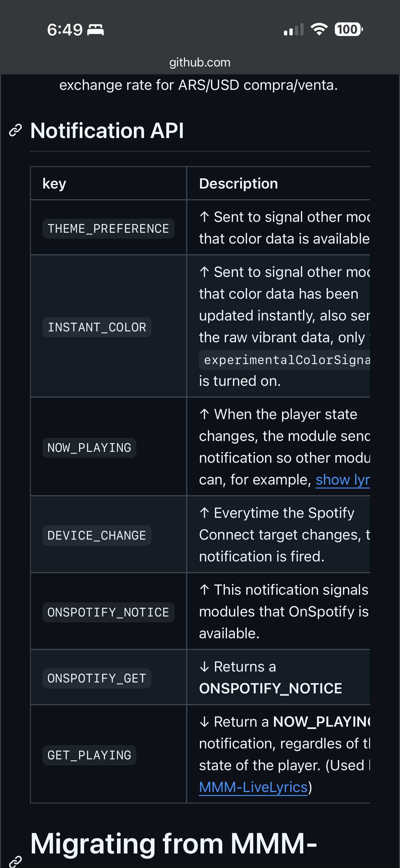Click the down arrow before "Returns a"
The height and width of the screenshot is (868, 400).
point(204,666)
